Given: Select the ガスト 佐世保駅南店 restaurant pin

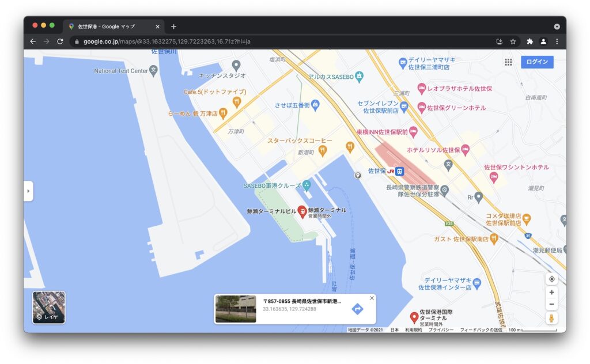Looking at the screenshot, I should (494, 238).
